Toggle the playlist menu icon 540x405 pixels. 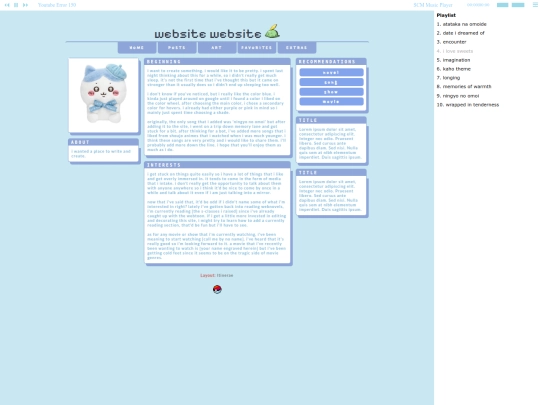[535, 5]
